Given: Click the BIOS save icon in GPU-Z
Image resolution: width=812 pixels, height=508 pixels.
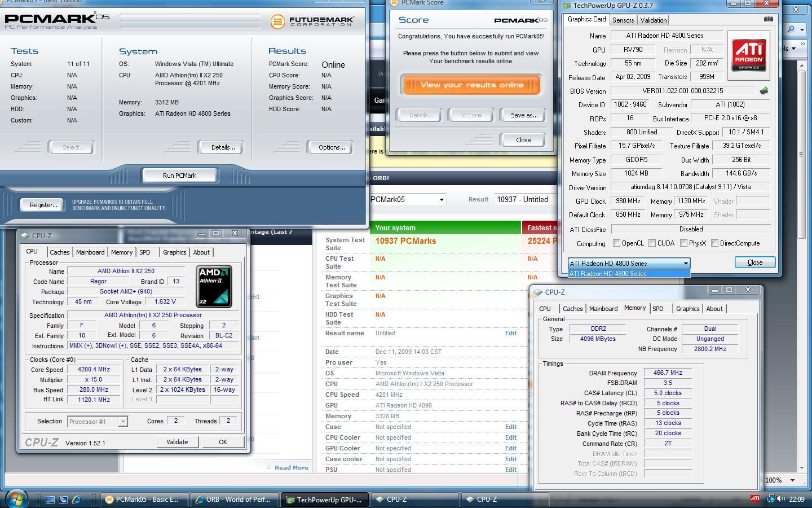Looking at the screenshot, I should click(764, 91).
